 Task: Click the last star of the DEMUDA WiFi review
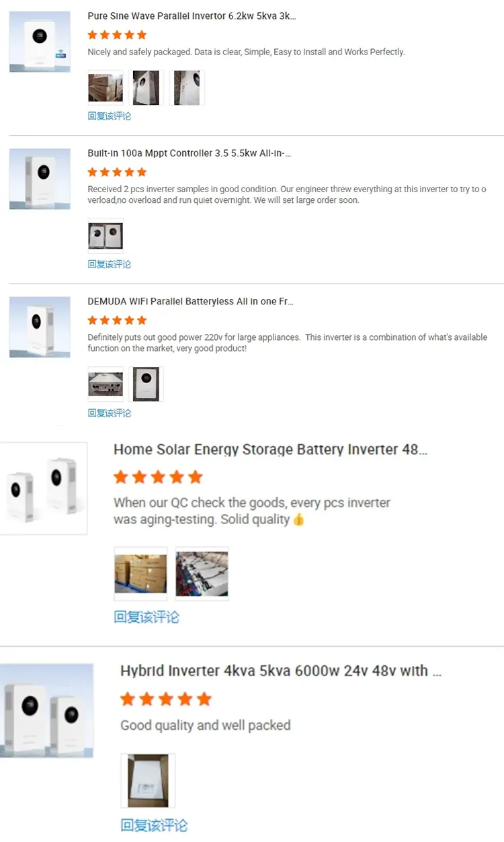pos(140,319)
